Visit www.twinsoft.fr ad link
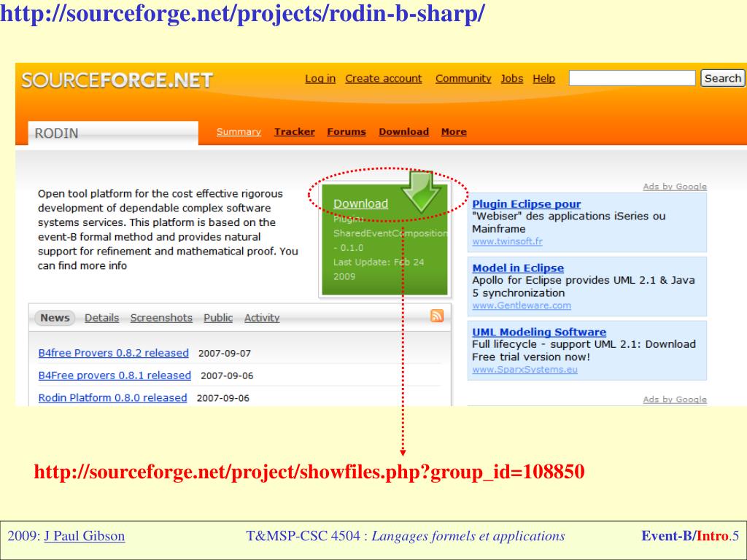 [x=508, y=241]
